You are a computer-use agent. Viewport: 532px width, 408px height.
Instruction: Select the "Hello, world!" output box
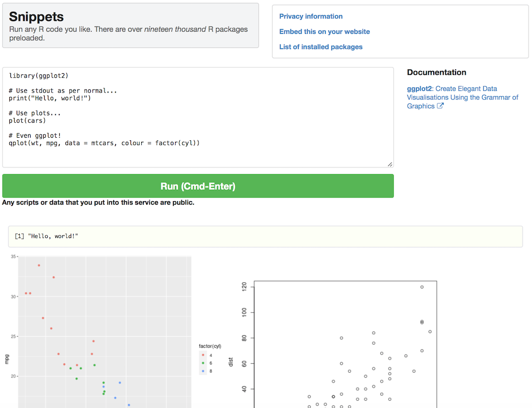click(x=265, y=236)
